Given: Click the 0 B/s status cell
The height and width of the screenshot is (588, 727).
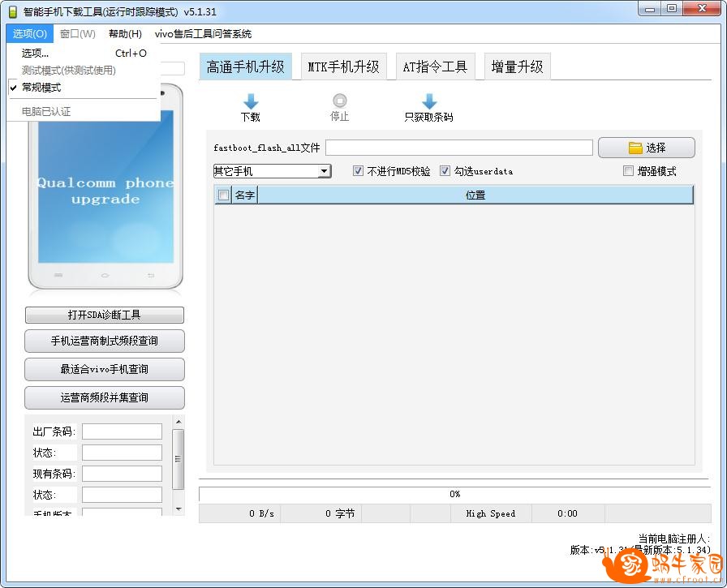Looking at the screenshot, I should pyautogui.click(x=239, y=513).
